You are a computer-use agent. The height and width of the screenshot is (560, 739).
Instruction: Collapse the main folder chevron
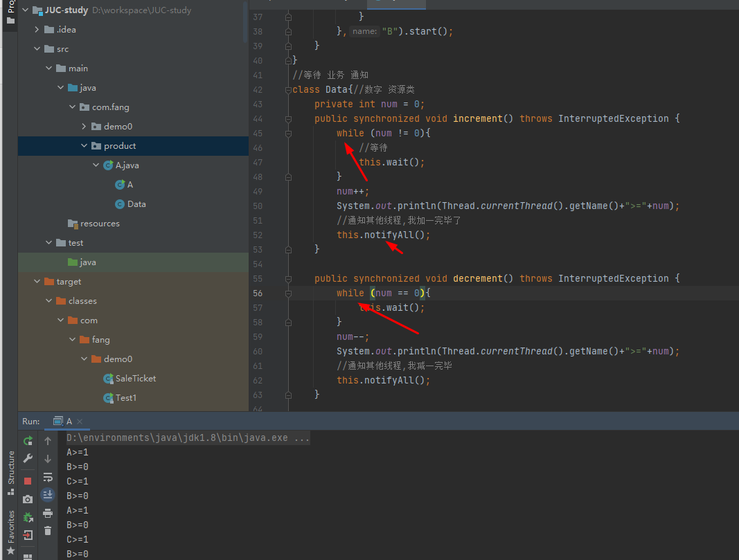(x=48, y=69)
